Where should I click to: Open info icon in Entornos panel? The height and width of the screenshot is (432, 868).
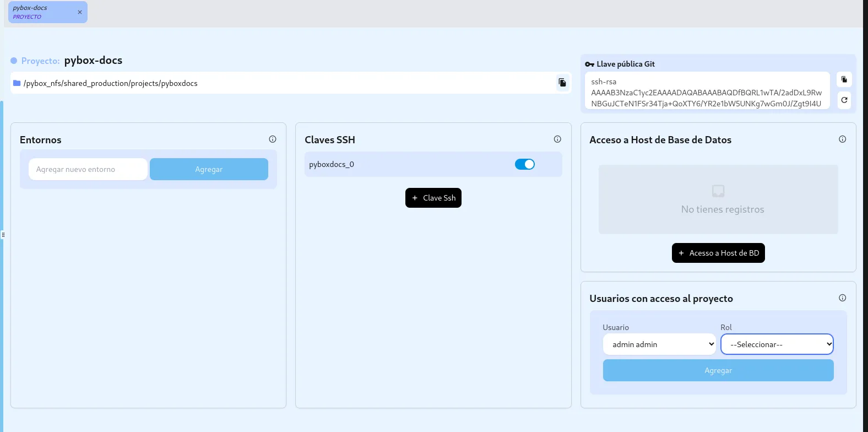pyautogui.click(x=273, y=139)
